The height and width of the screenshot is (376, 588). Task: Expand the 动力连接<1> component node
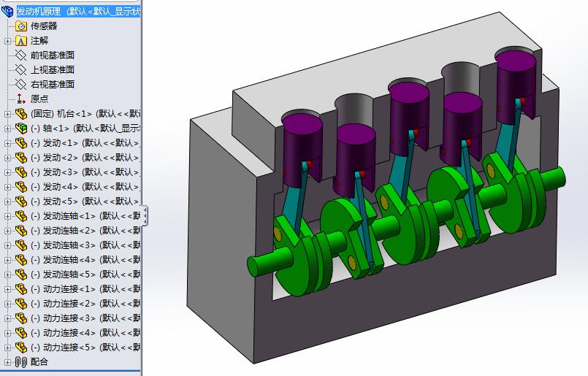pyautogui.click(x=7, y=290)
